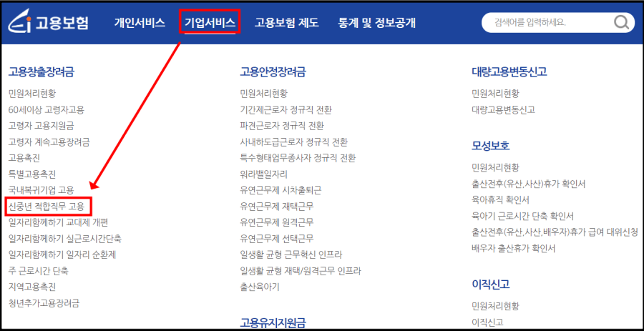Image resolution: width=644 pixels, height=331 pixels.
Task: Open 국내복귀기업 고용 link
Action: pyautogui.click(x=41, y=190)
